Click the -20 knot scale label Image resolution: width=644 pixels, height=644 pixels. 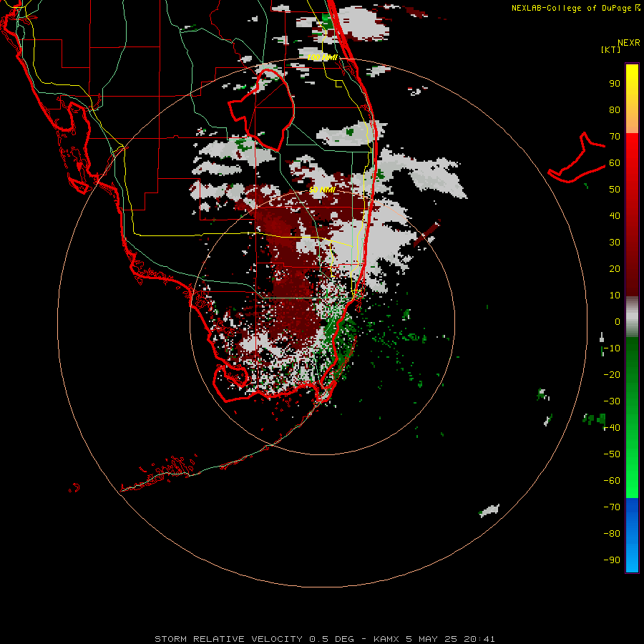[612, 374]
